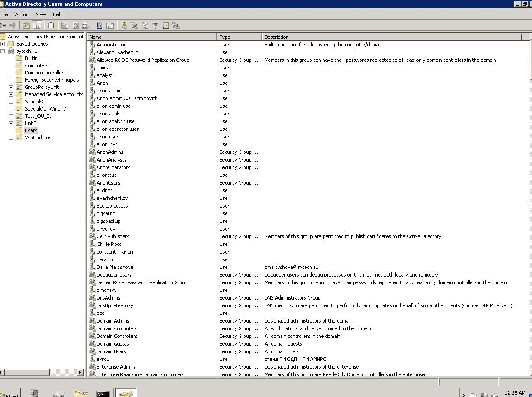Click the tree pane's horizontal scrollbar thumb

point(27,372)
